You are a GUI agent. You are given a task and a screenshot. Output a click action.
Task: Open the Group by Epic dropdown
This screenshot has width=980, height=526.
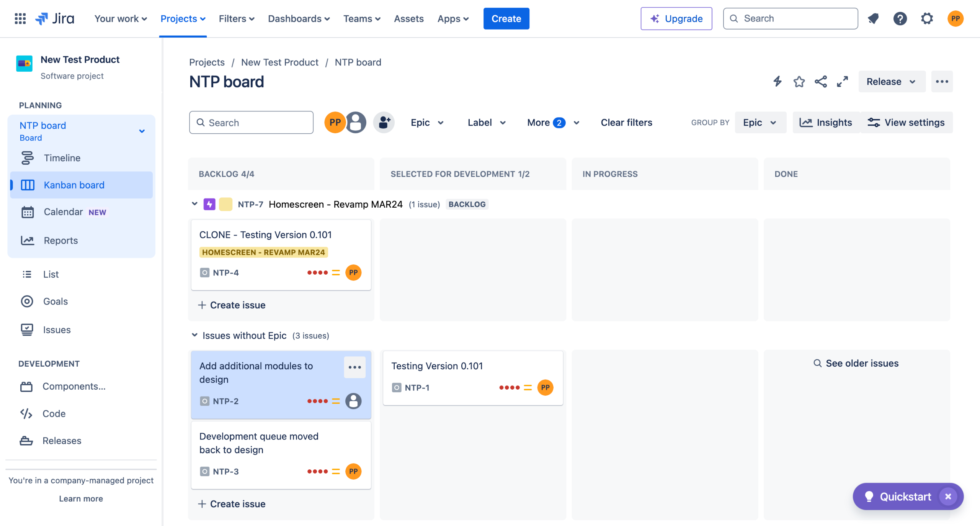(x=760, y=123)
